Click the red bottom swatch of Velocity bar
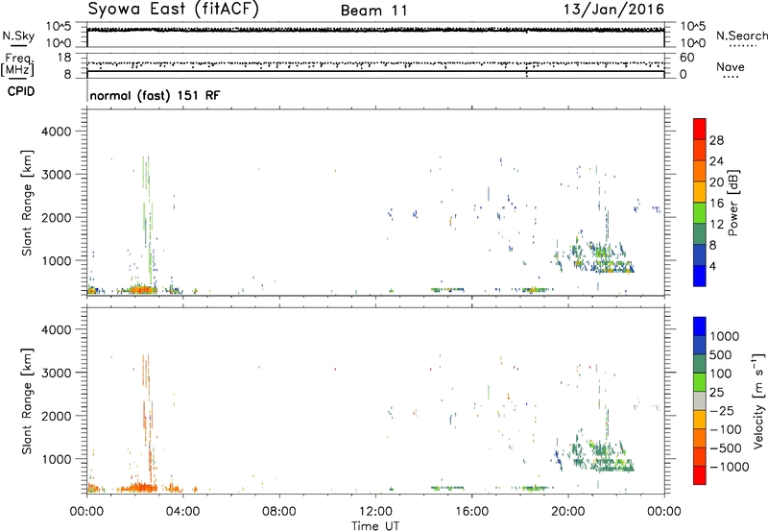This screenshot has width=768, height=532. point(700,475)
